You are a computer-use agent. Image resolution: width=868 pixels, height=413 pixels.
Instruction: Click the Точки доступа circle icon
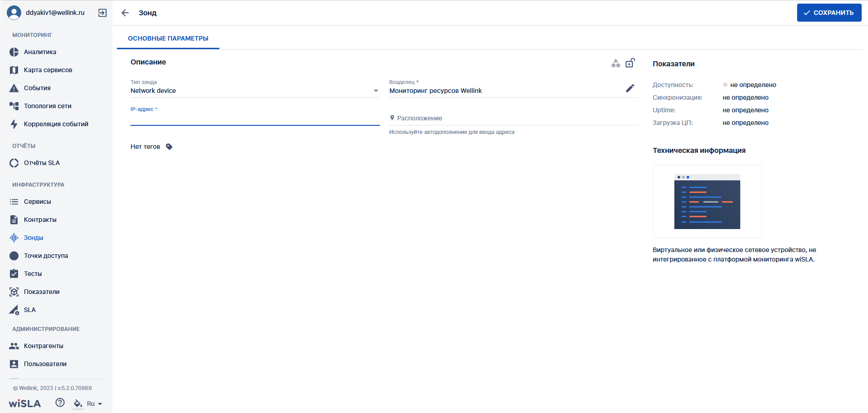click(x=14, y=256)
